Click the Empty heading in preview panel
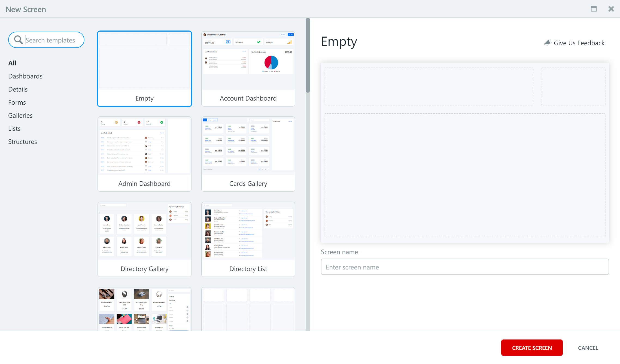This screenshot has width=620, height=364. (339, 41)
